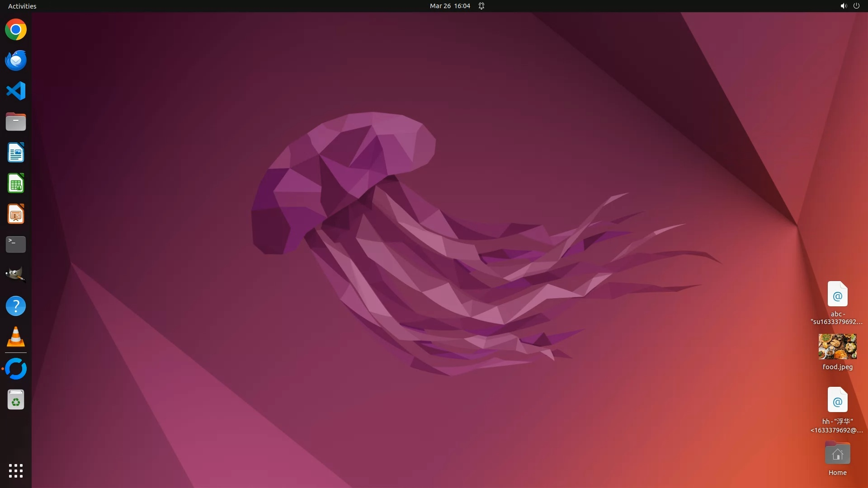
Task: Open system menu via power icon
Action: (856, 6)
